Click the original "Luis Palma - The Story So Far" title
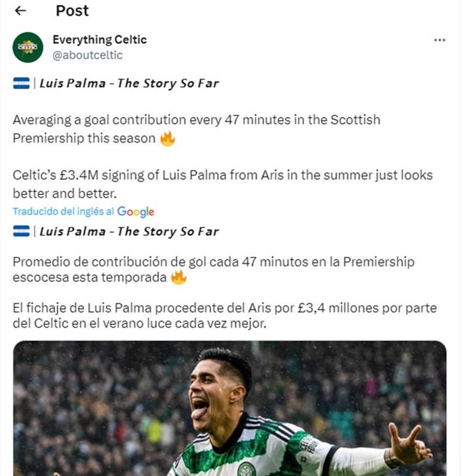 point(129,83)
